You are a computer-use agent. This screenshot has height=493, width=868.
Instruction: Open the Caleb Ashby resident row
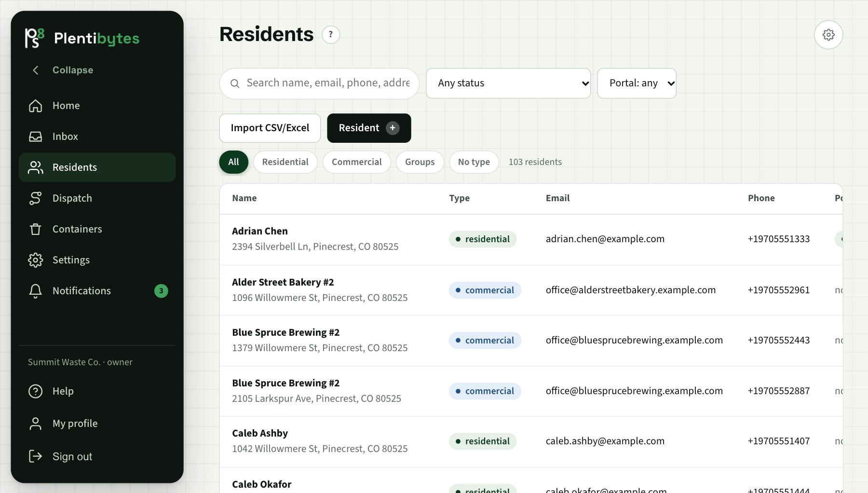point(531,441)
